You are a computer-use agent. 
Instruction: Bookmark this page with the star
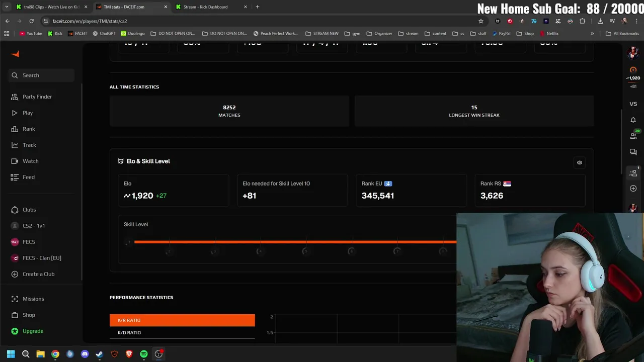(x=481, y=21)
